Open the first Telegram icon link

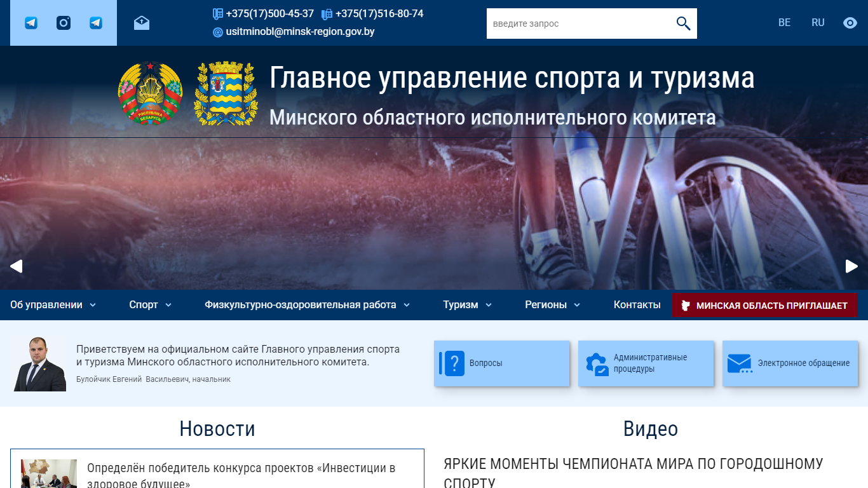coord(31,24)
